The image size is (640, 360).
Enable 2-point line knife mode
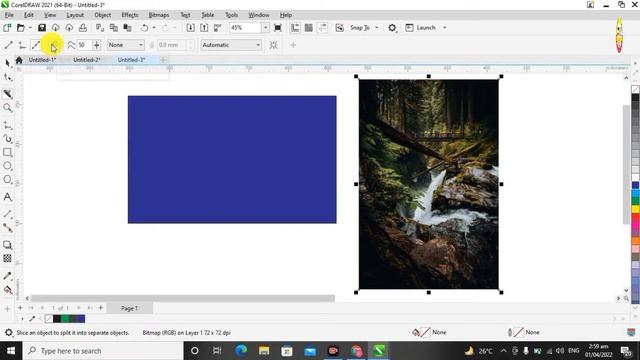[x=9, y=45]
